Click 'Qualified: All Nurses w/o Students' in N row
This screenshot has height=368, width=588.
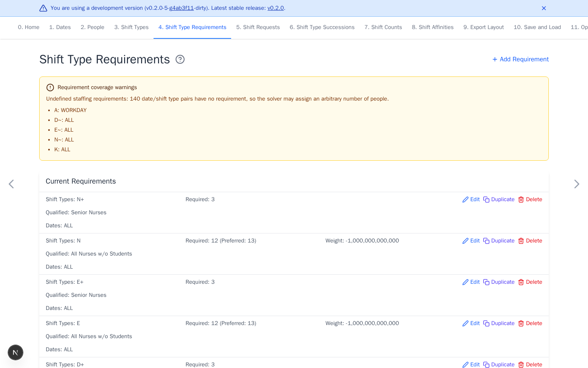[x=89, y=254]
